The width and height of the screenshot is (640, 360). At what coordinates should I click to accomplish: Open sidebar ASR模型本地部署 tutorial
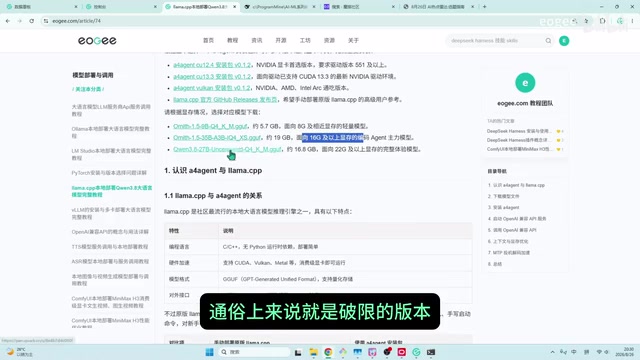click(x=110, y=261)
